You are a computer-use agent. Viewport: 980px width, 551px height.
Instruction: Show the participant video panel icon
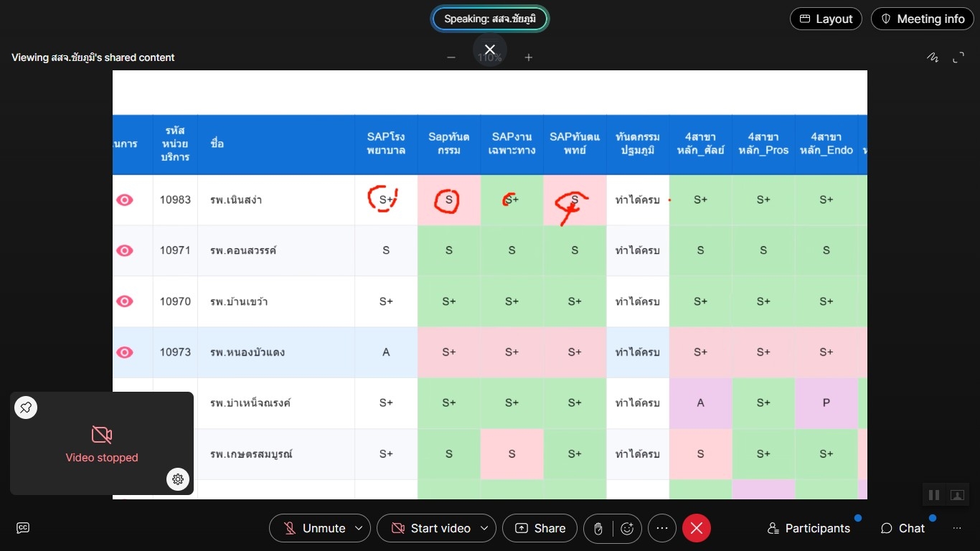click(957, 495)
